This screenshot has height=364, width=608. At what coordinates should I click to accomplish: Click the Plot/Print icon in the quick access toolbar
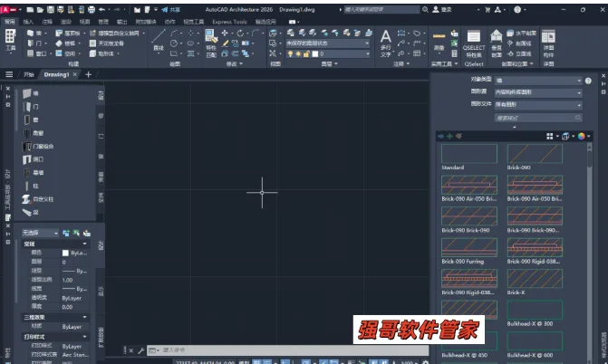(x=92, y=10)
